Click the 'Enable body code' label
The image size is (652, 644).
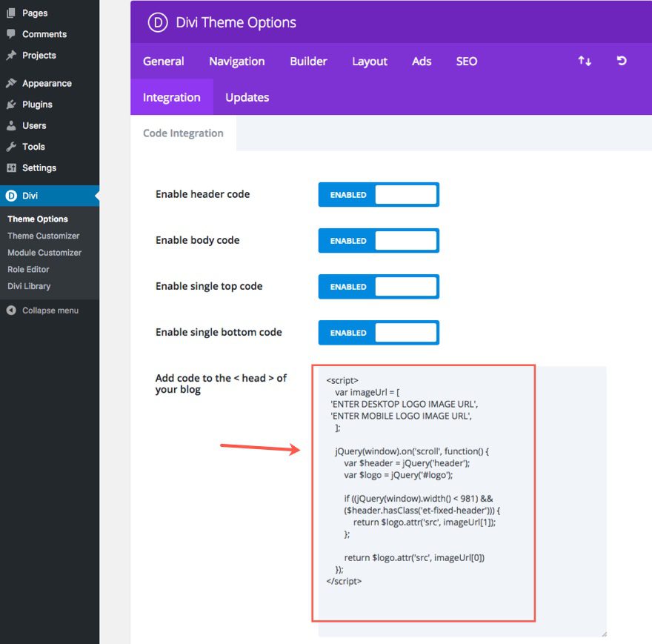(198, 240)
